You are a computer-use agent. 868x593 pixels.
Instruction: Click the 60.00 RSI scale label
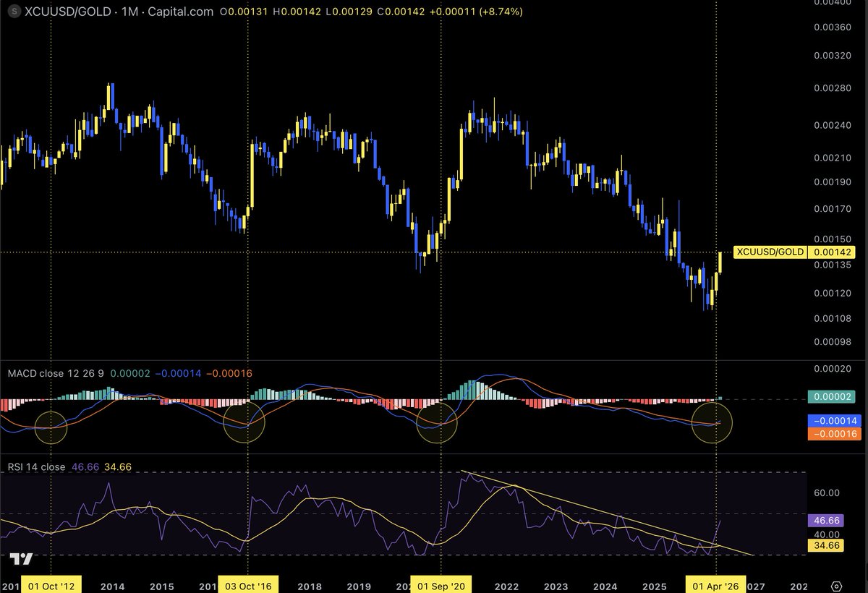826,492
